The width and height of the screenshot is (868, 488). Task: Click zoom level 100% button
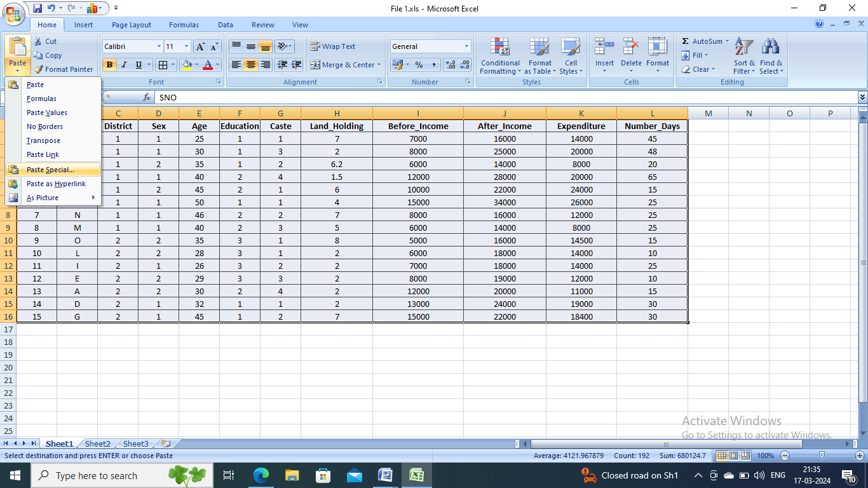tap(765, 456)
